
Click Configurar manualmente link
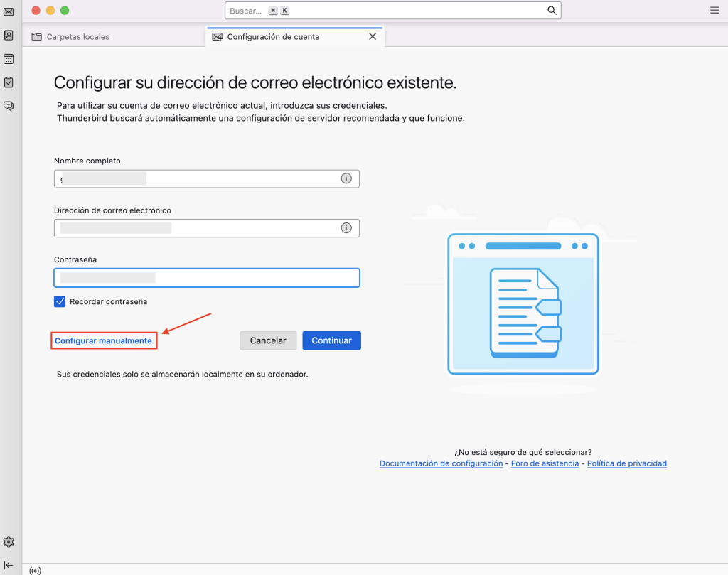[x=103, y=340]
